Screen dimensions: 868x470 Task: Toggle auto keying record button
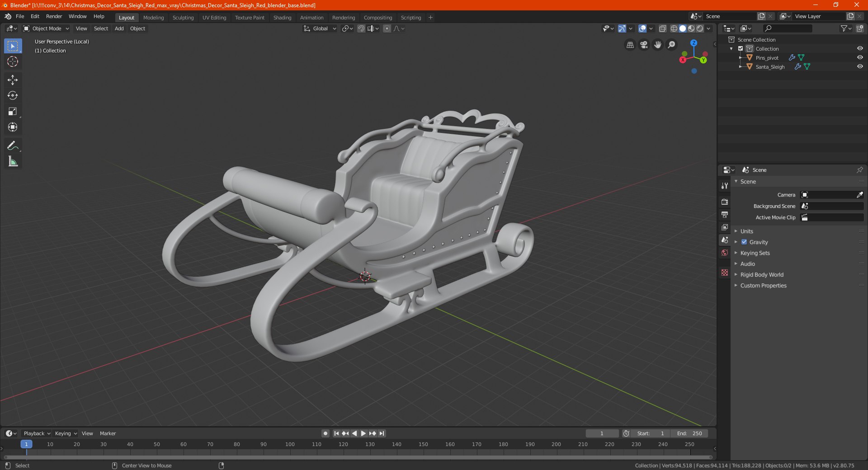pos(325,433)
